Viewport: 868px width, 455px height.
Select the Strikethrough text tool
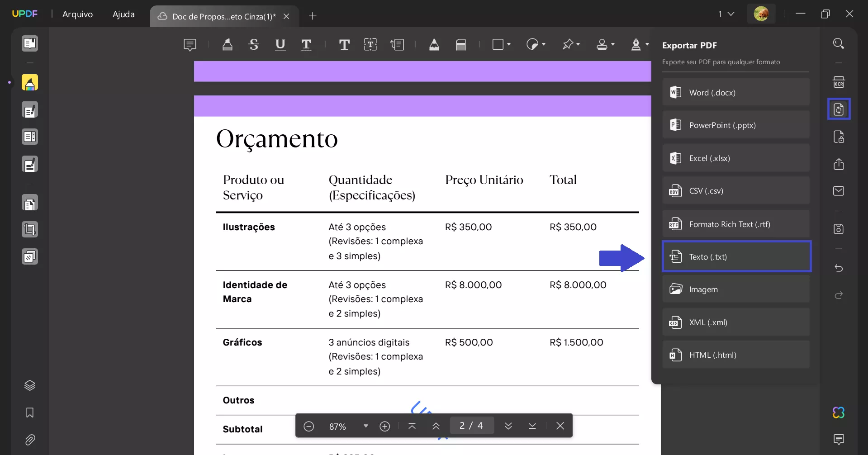click(254, 44)
